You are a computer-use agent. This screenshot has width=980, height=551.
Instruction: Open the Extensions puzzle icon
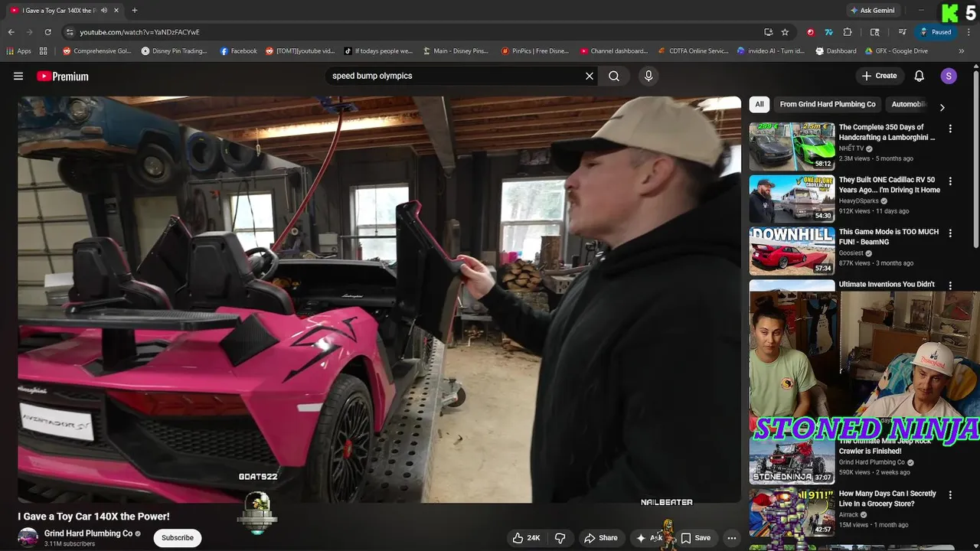click(848, 32)
